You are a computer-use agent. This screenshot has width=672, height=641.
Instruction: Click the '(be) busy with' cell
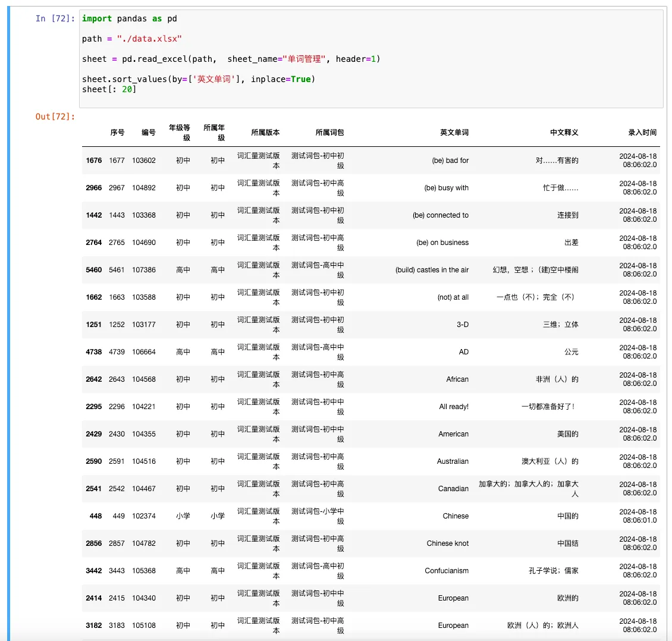(446, 188)
